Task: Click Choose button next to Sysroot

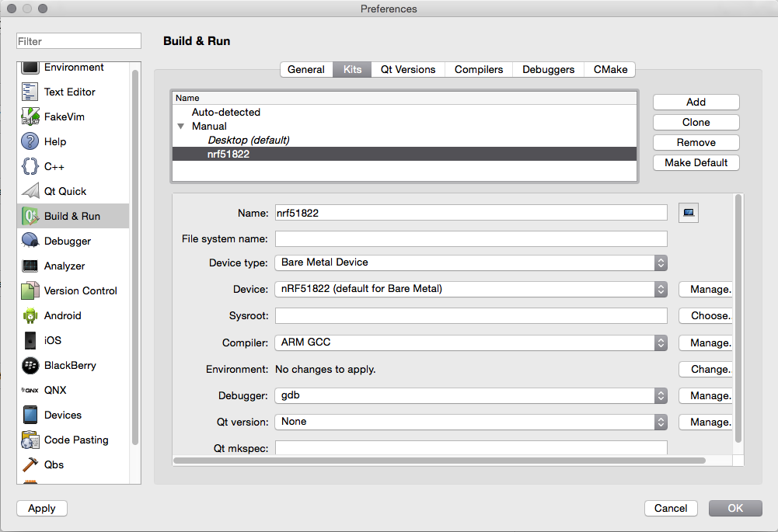Action: pyautogui.click(x=706, y=316)
